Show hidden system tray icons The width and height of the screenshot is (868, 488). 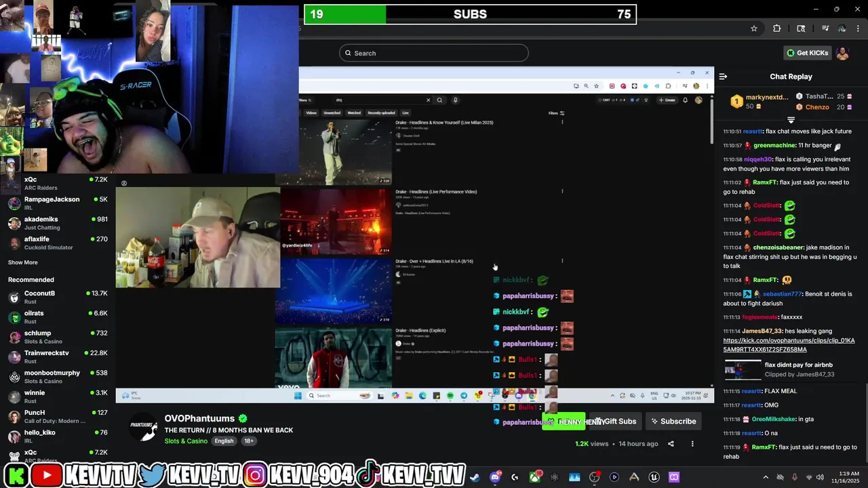tap(766, 477)
